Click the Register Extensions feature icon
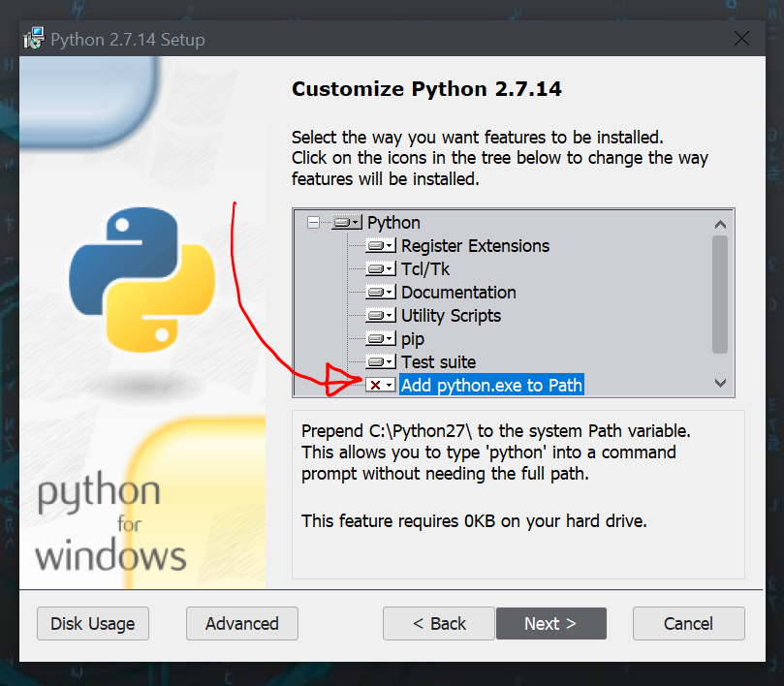 tap(376, 245)
